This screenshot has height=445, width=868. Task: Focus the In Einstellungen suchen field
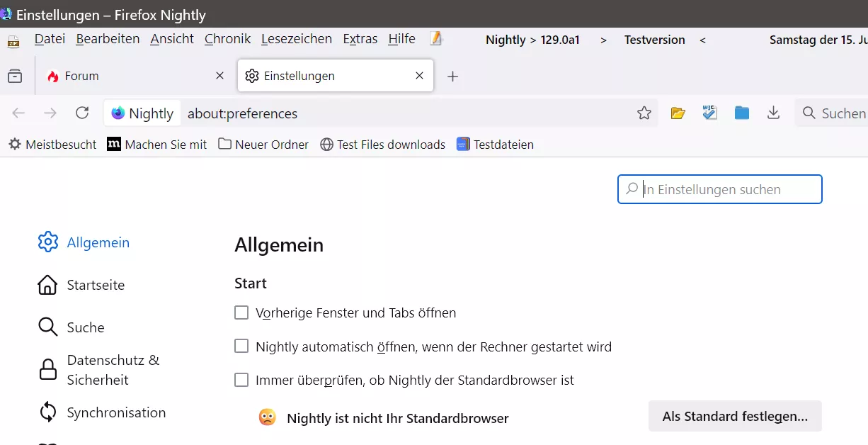pos(720,189)
